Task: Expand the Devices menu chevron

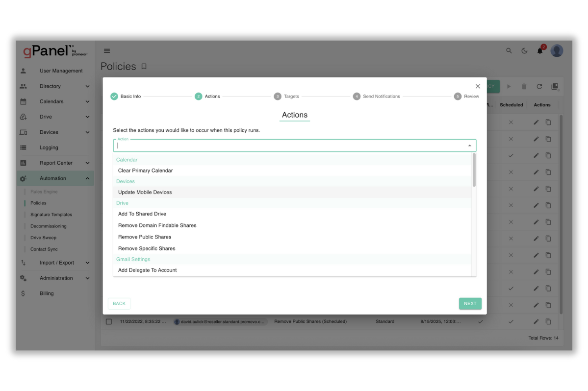Action: [87, 132]
